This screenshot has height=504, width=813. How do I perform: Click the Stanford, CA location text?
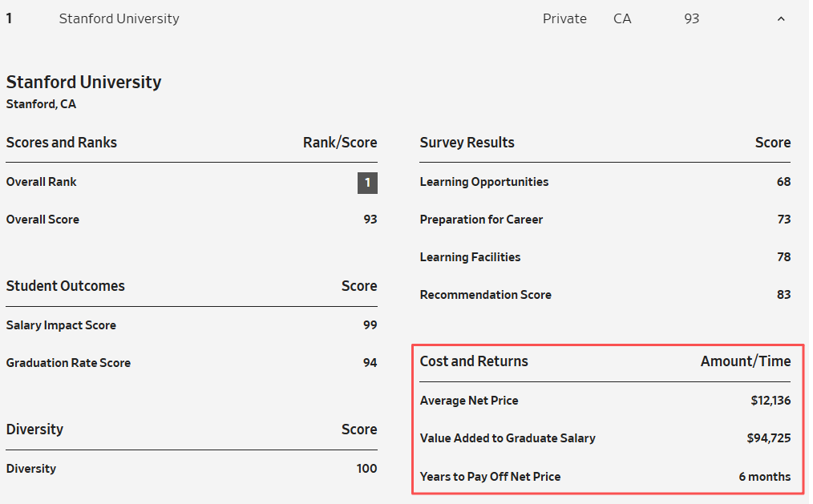click(41, 104)
